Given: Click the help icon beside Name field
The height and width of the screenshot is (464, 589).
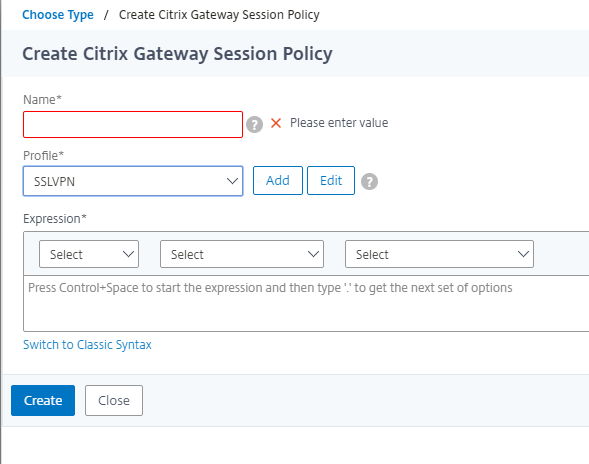Looking at the screenshot, I should (254, 124).
